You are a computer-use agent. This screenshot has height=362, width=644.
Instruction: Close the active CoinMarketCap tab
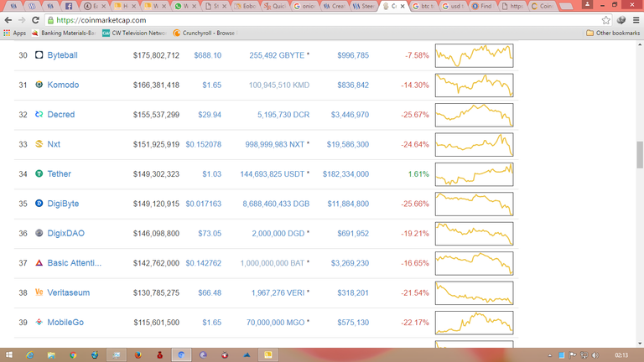coord(402,6)
